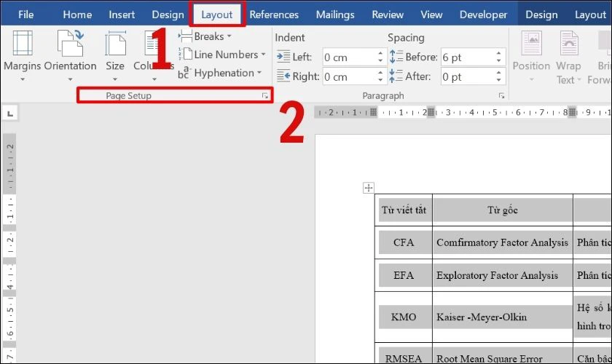Click the "Comfirmatory Factor Analysis" cell

point(503,242)
